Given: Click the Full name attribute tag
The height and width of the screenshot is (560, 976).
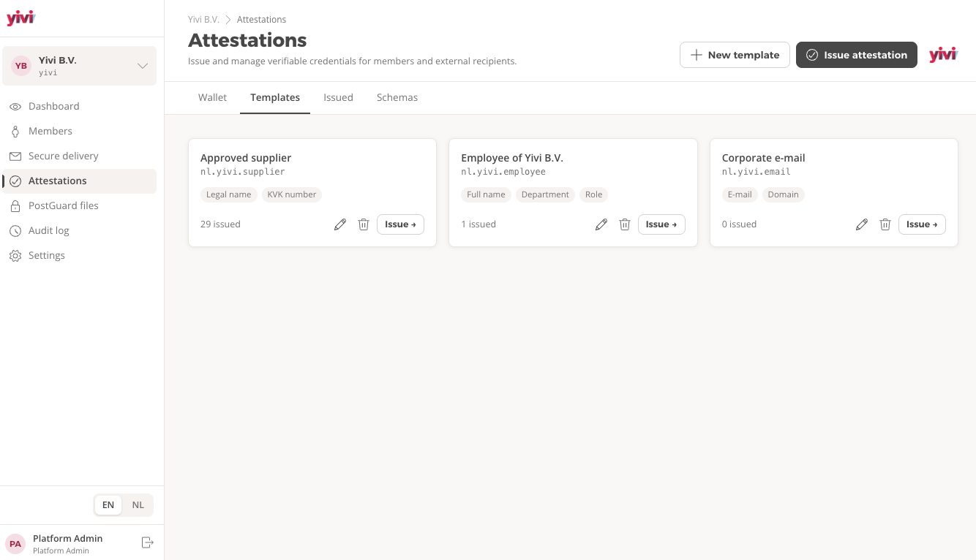Looking at the screenshot, I should (486, 194).
